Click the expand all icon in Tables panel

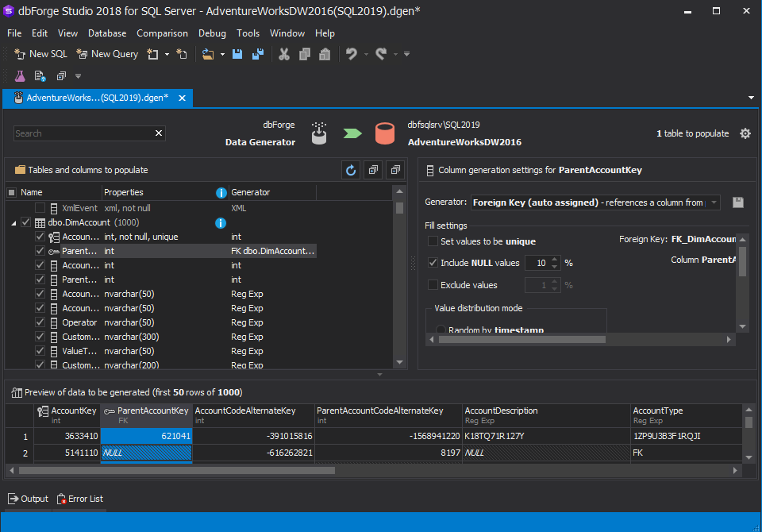pos(373,170)
